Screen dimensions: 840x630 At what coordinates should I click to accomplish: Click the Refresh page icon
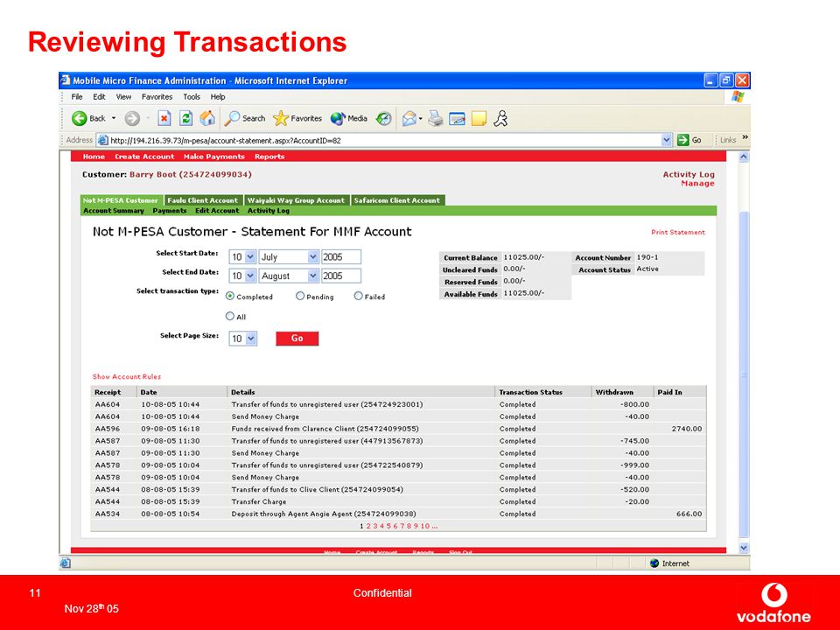[185, 118]
